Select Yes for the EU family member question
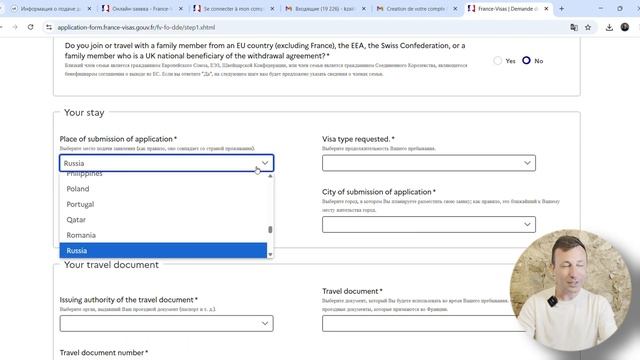 click(x=498, y=61)
